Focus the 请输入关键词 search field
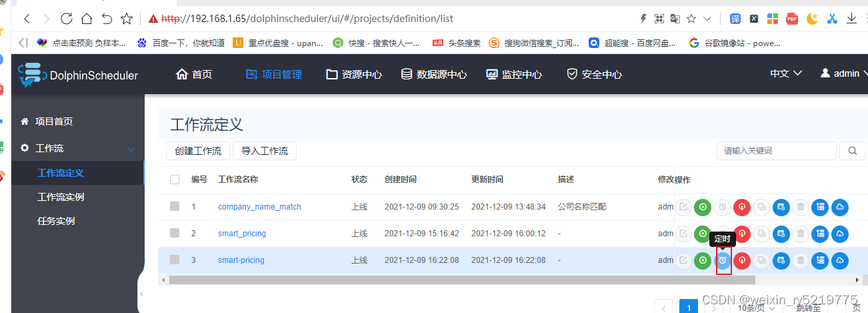 [x=776, y=151]
